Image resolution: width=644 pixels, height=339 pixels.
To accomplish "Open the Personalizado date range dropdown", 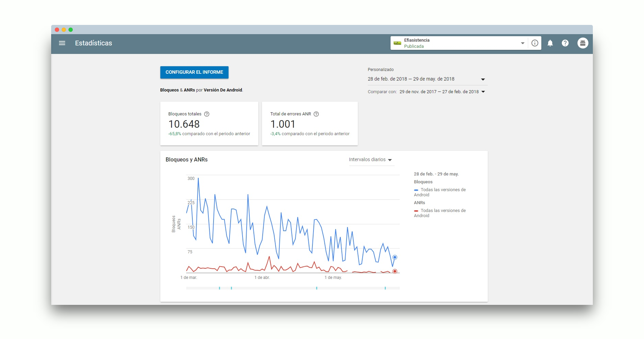I will pyautogui.click(x=483, y=79).
